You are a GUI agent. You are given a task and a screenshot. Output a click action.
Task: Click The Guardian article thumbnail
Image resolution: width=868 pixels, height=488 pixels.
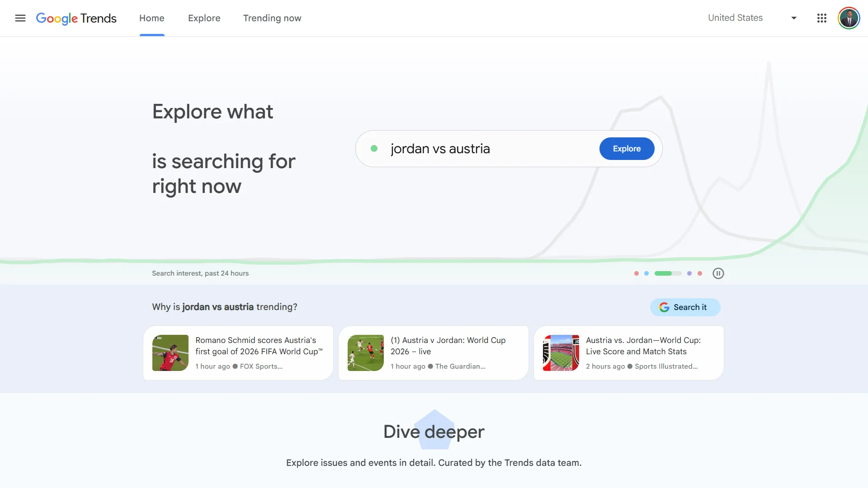pyautogui.click(x=366, y=353)
